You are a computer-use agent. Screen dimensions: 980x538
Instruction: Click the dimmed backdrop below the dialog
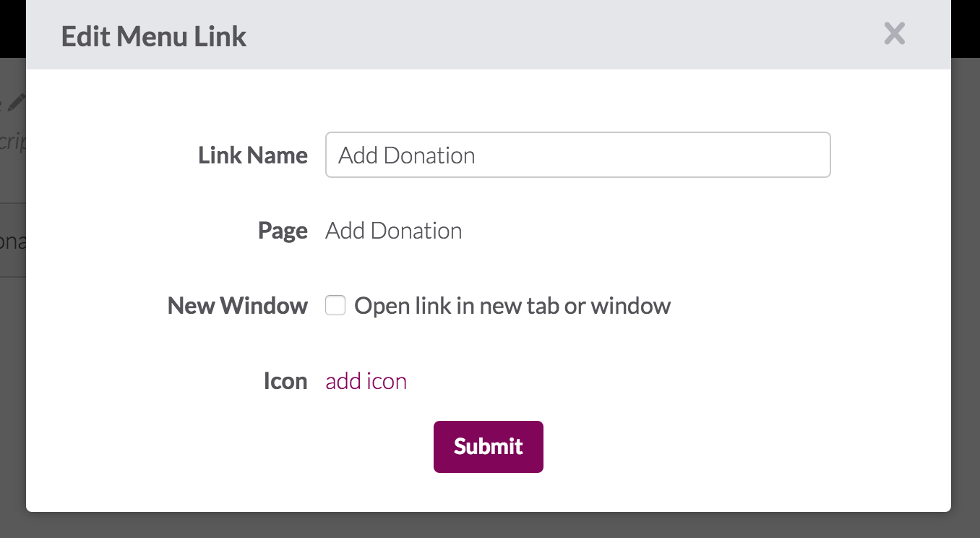(x=490, y=526)
